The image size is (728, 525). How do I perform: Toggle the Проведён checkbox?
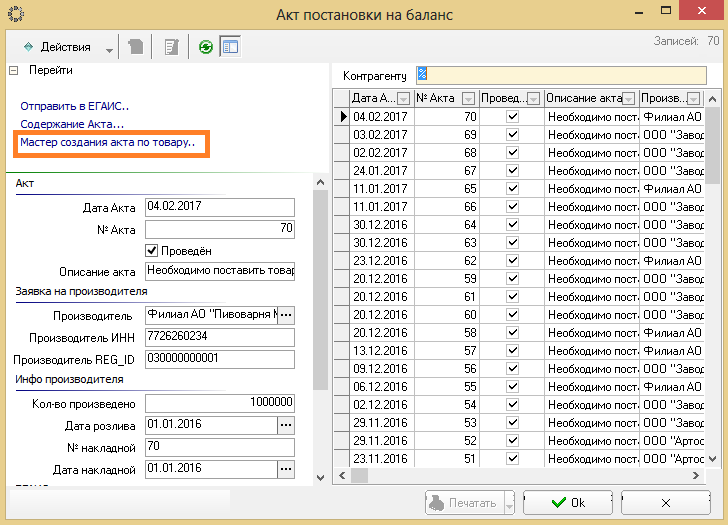(x=151, y=251)
